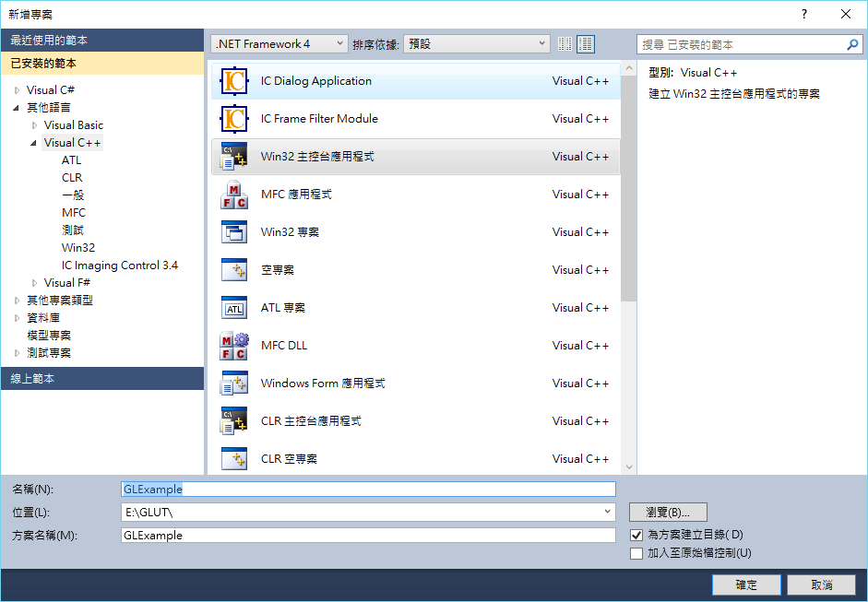Image resolution: width=868 pixels, height=602 pixels.
Task: Click the 空專案 template icon
Action: point(234,270)
